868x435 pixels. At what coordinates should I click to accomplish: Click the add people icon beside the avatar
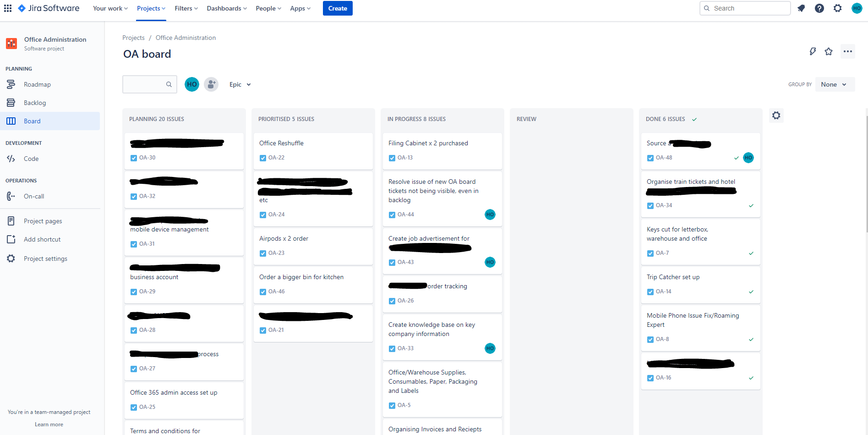(x=211, y=84)
